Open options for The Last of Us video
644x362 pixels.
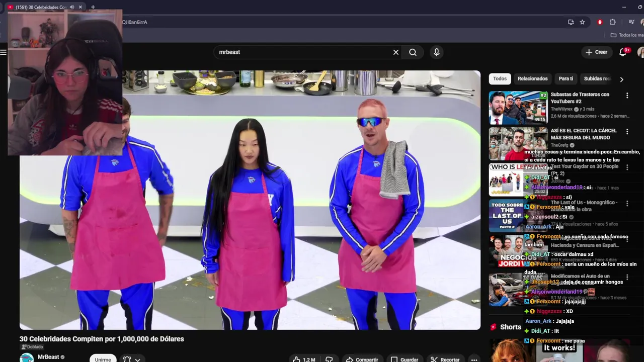[x=627, y=204]
